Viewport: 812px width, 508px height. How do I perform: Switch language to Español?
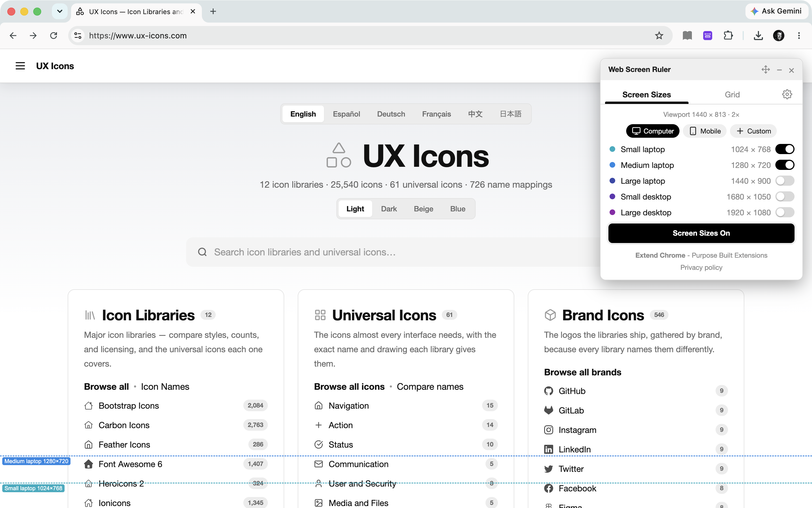[346, 114]
